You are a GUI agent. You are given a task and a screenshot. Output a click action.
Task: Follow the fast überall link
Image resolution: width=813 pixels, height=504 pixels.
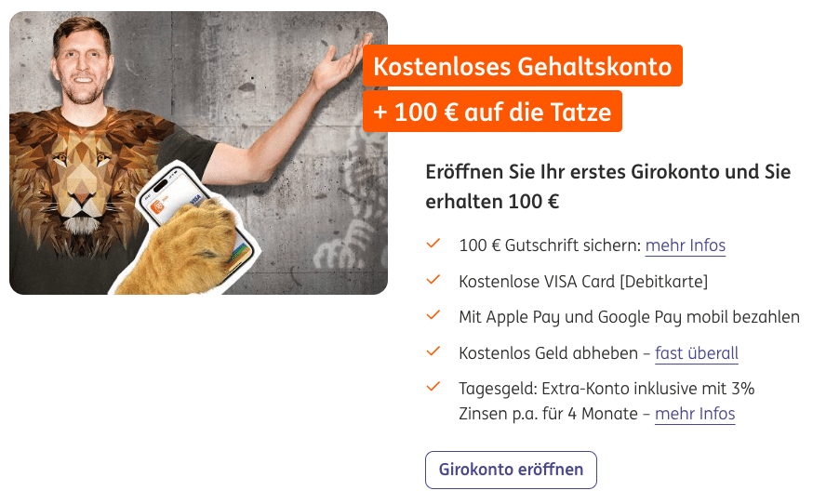(x=697, y=353)
